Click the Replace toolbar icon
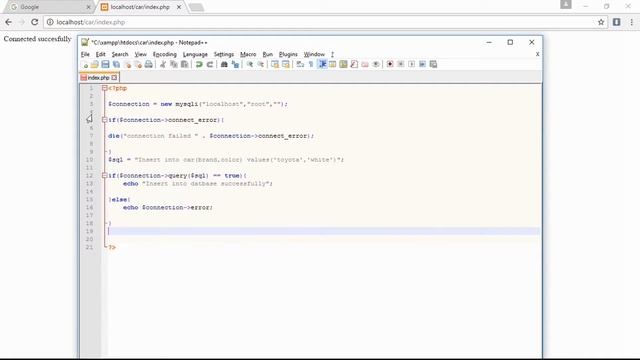The image size is (640, 360). click(235, 64)
